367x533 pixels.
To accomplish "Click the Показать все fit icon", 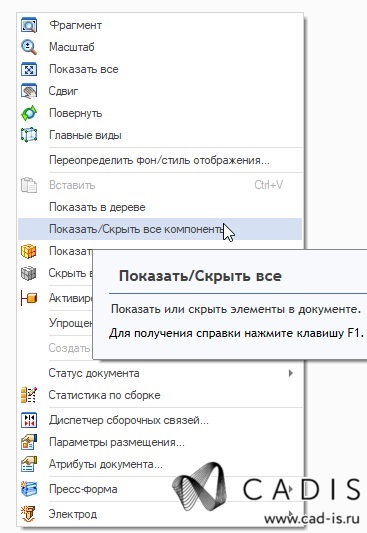I will pyautogui.click(x=29, y=69).
